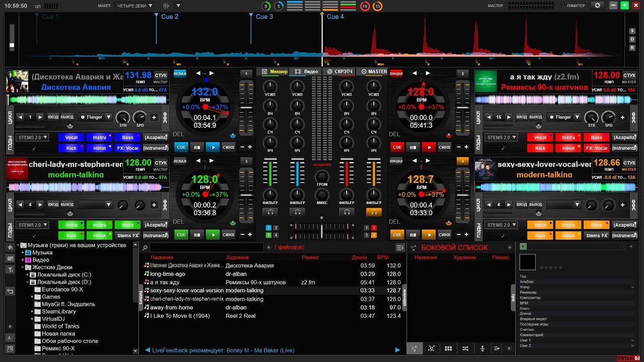Click the D button beside the waveform
Screen dimensions: 644x362
coord(632,39)
